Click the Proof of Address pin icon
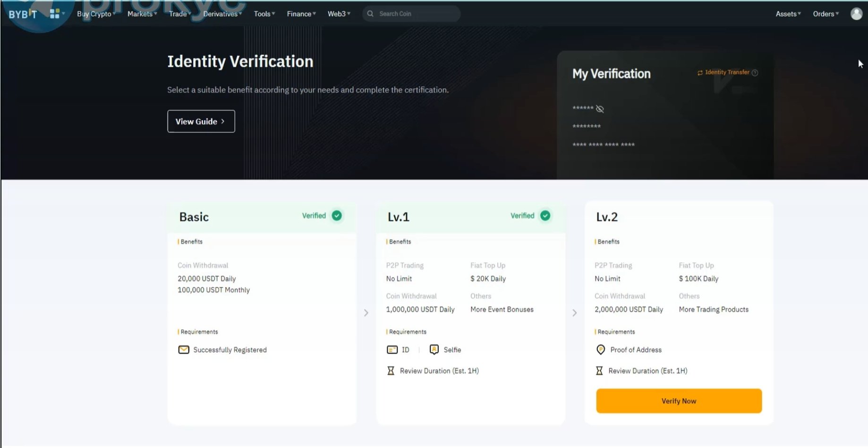This screenshot has width=868, height=448. click(600, 349)
